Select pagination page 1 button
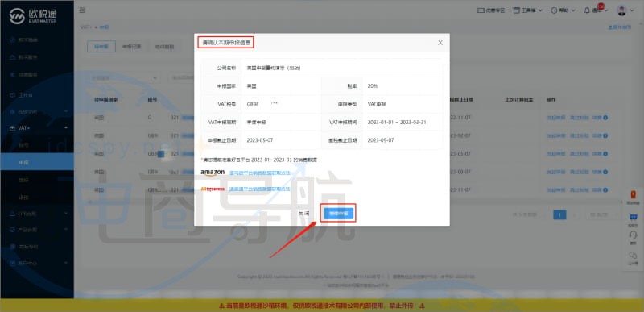The width and height of the screenshot is (644, 312). point(559,214)
